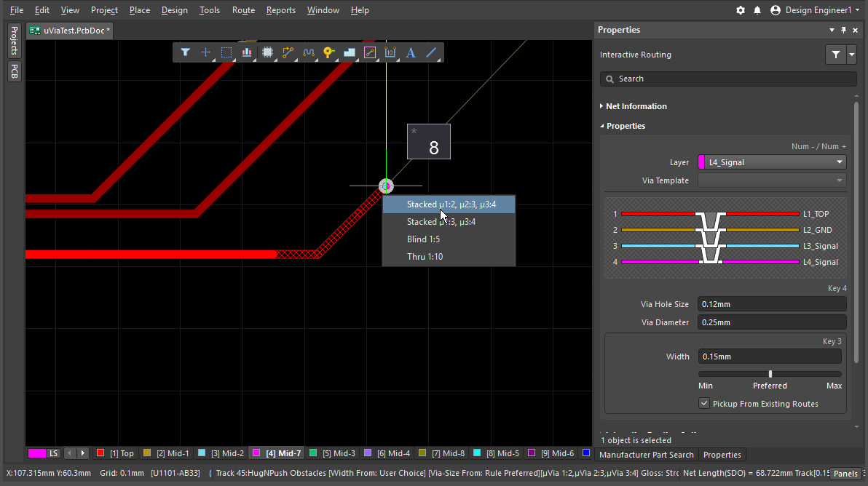Open the Route menu
The height and width of the screenshot is (486, 868).
(243, 10)
